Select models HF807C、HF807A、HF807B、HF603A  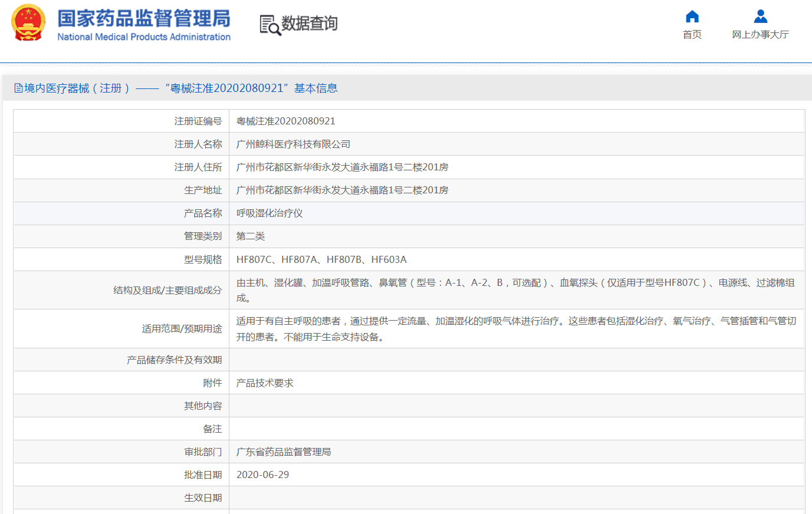tap(321, 260)
